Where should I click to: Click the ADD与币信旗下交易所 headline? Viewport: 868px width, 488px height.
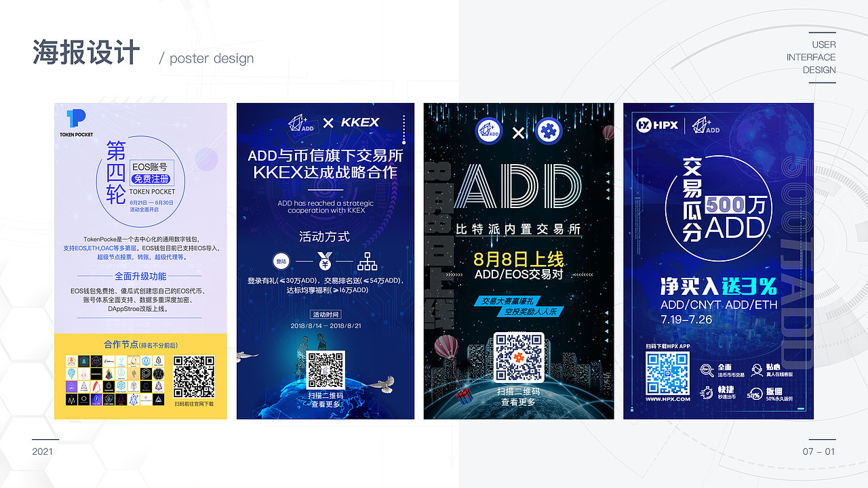click(325, 156)
